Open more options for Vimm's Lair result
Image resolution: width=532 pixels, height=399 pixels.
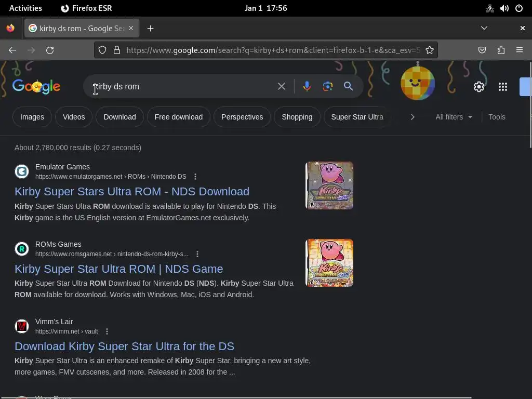[107, 331]
